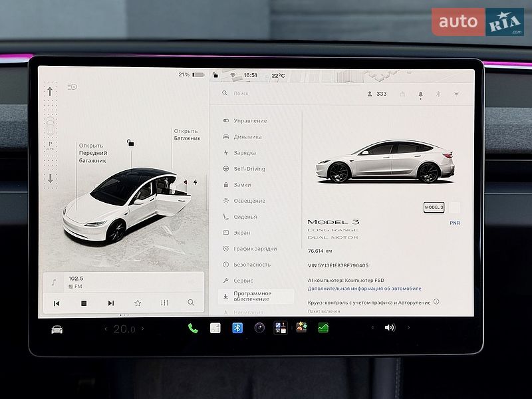Screen dimensions: 532x399
Task: Open media search magnifier icon
Action: (191, 303)
